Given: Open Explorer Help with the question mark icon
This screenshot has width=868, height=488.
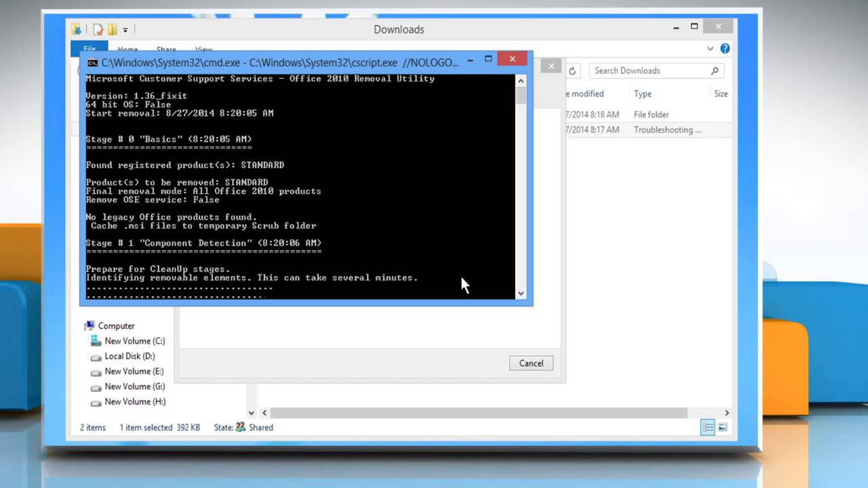Looking at the screenshot, I should [x=725, y=49].
